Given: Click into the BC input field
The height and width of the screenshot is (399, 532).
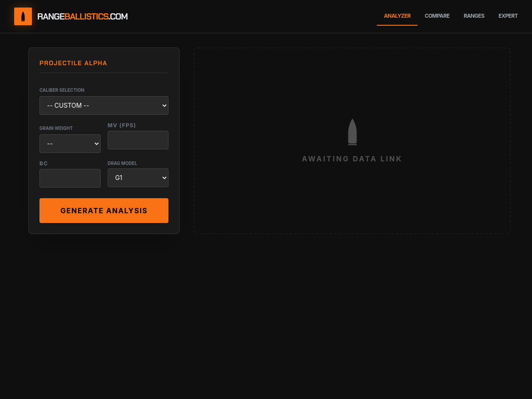Looking at the screenshot, I should 70,178.
